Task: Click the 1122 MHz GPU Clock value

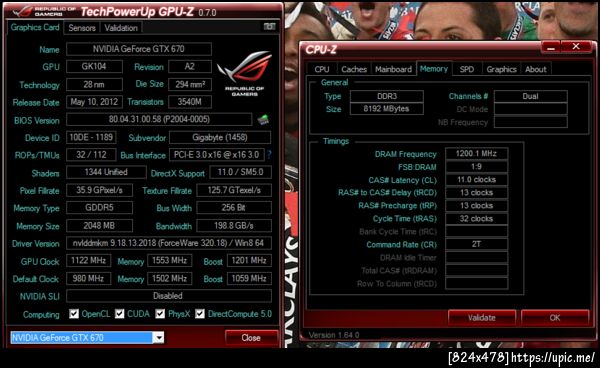Action: pos(88,261)
